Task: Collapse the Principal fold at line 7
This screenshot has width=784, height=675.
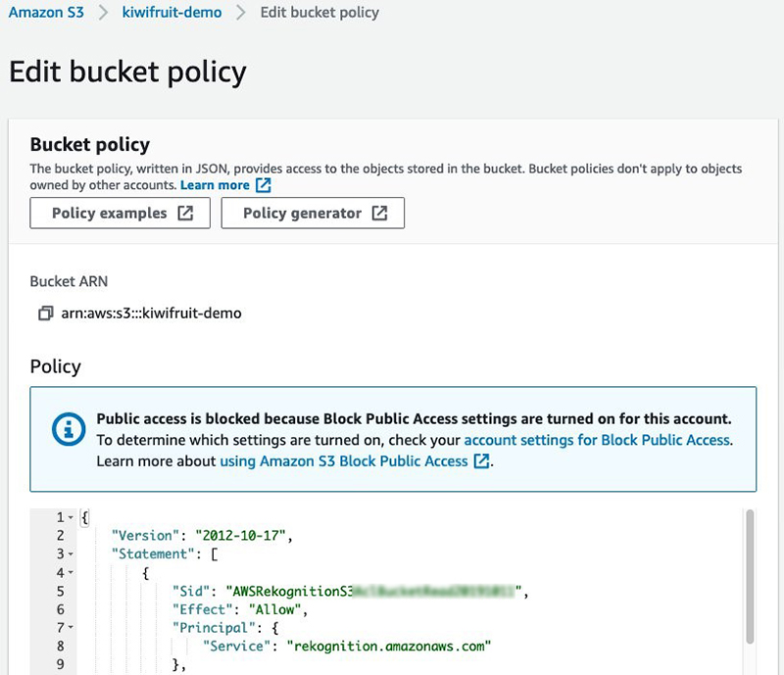Action: click(x=71, y=628)
